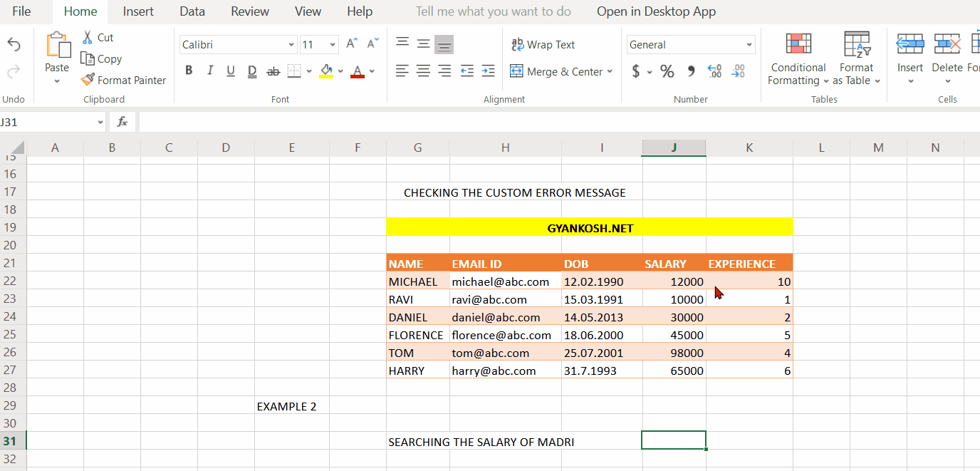Open Conditional Formatting options
Screen dimensions: 980x471
coord(797,61)
